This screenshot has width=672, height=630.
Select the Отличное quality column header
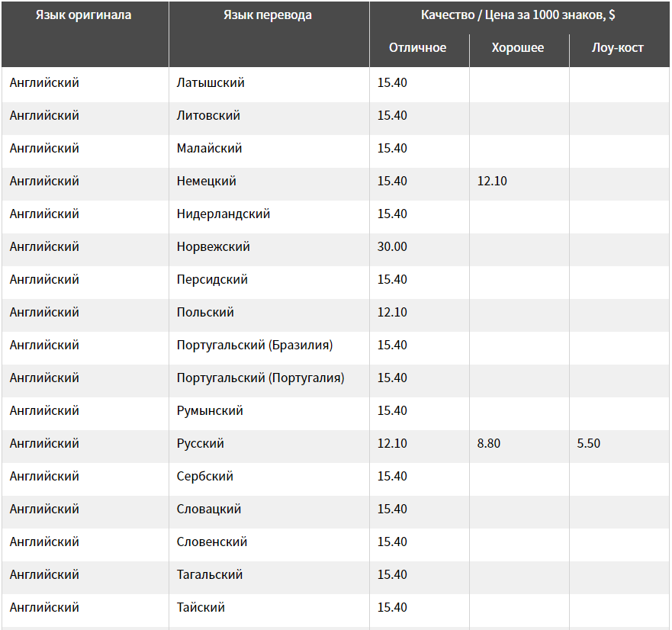[417, 47]
